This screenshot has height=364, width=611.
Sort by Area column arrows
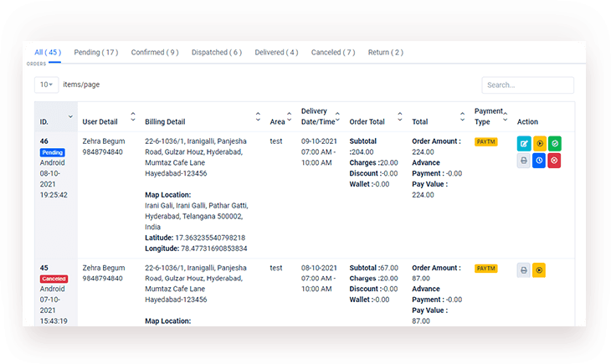(x=289, y=116)
